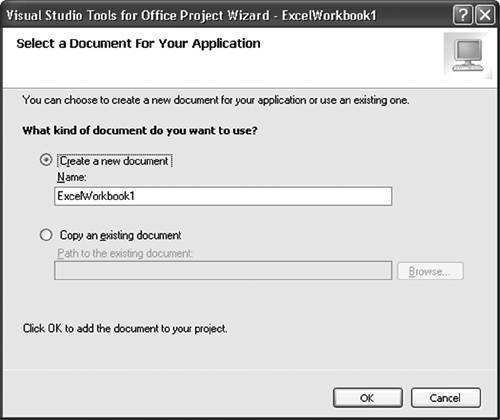Focus the Name field containing ExcelWorkbook1

pos(223,196)
